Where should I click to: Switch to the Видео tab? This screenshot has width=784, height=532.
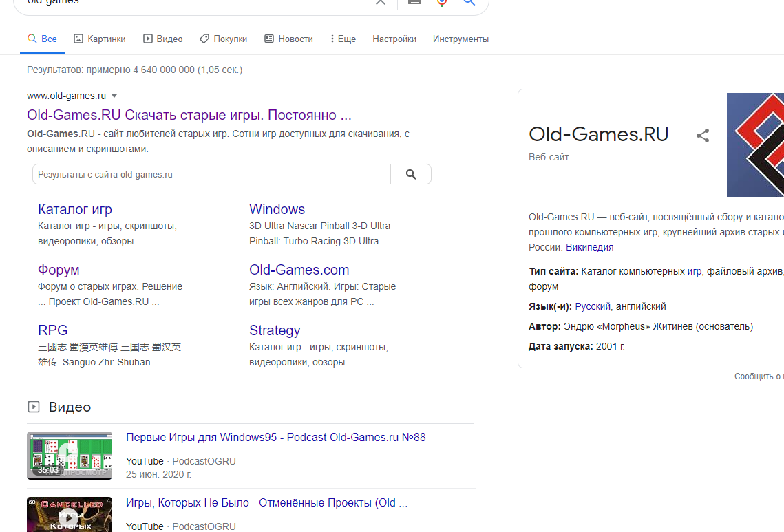click(x=163, y=39)
